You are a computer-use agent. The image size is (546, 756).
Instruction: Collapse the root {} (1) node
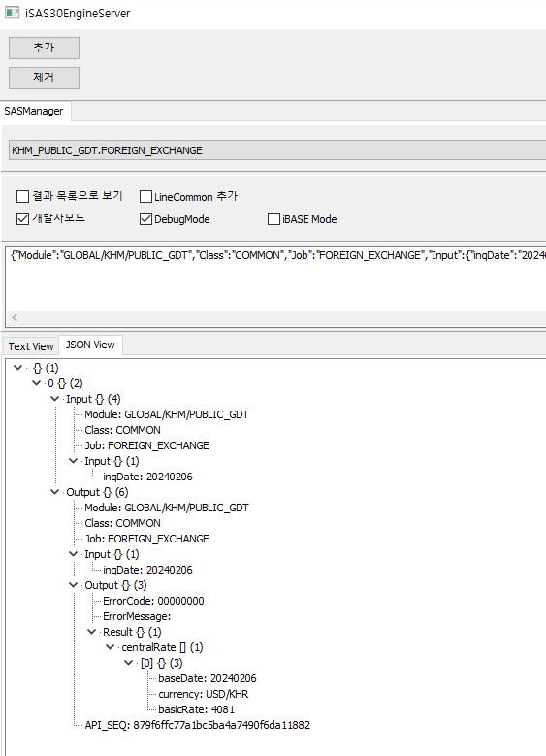pyautogui.click(x=17, y=368)
